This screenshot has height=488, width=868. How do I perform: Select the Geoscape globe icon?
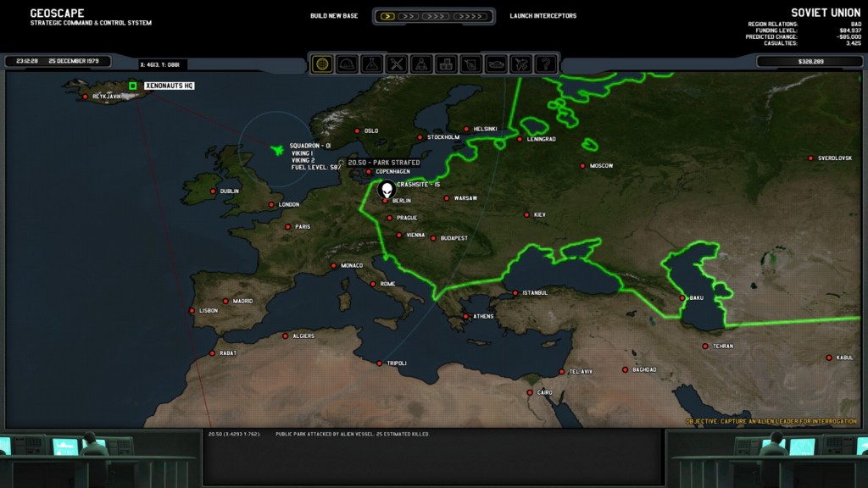click(322, 64)
